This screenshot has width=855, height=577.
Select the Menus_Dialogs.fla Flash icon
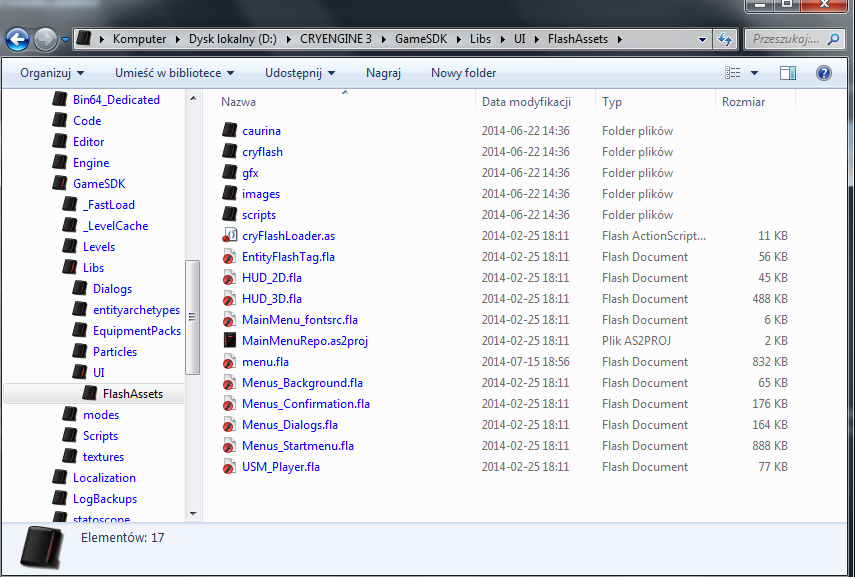(230, 424)
